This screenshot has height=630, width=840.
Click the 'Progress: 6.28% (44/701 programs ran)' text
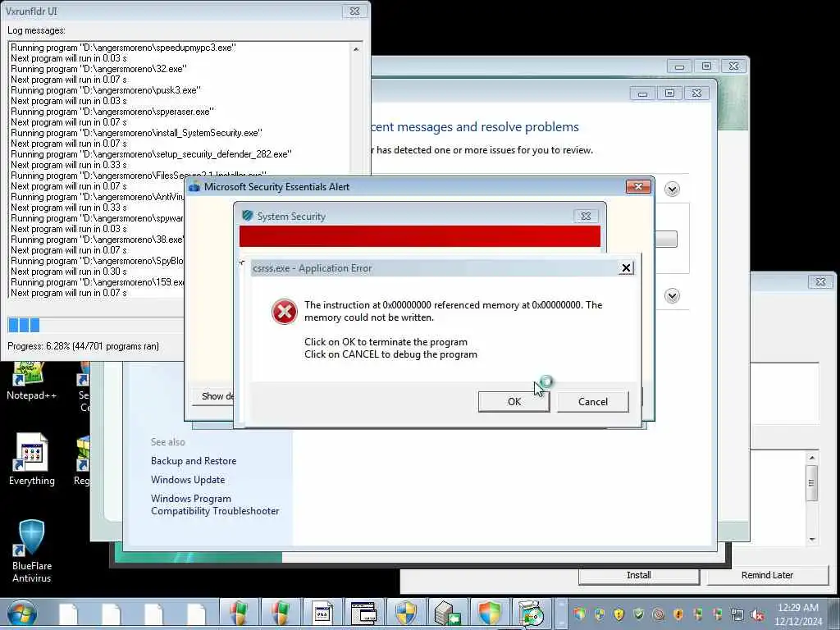83,346
